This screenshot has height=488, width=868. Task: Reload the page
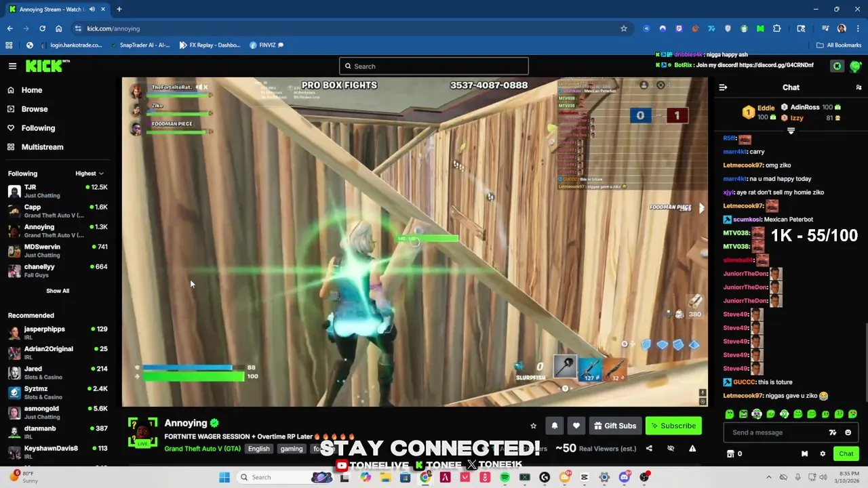click(x=42, y=28)
